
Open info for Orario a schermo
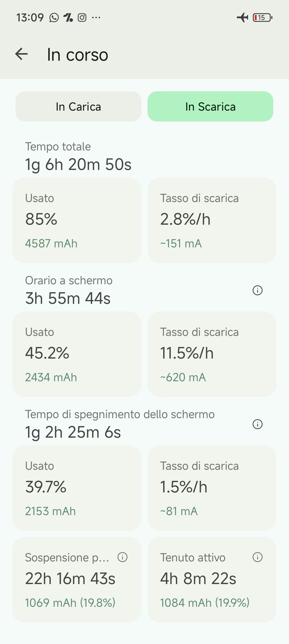257,290
